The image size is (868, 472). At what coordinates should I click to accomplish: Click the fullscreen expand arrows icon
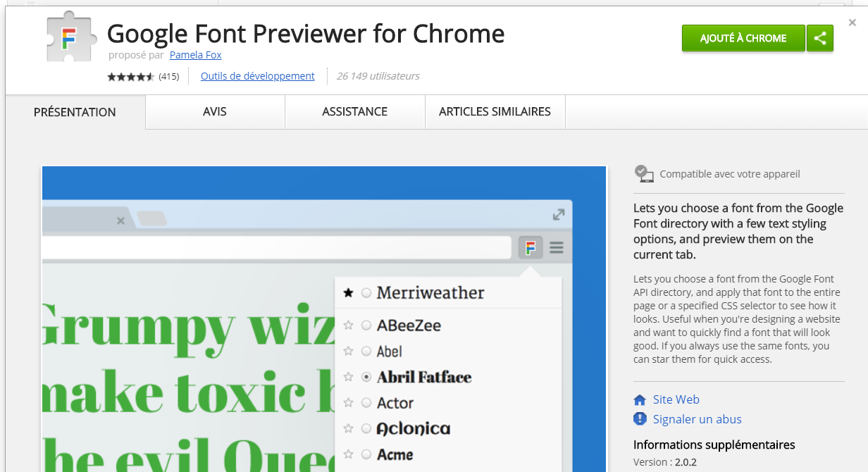click(558, 214)
